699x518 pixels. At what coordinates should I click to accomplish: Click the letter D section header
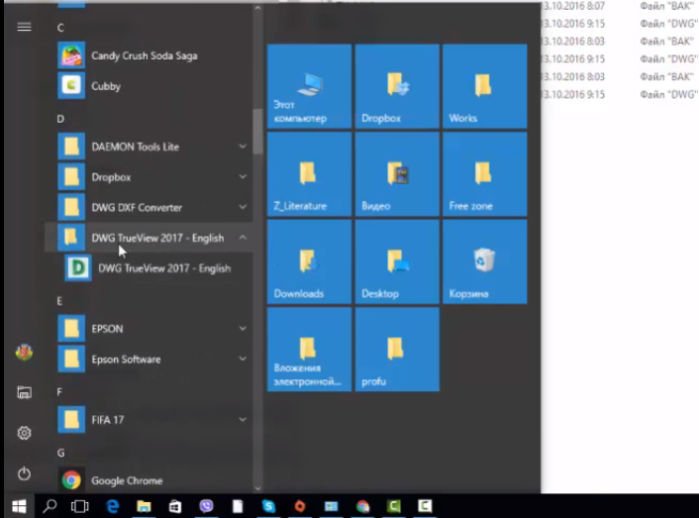coord(60,119)
